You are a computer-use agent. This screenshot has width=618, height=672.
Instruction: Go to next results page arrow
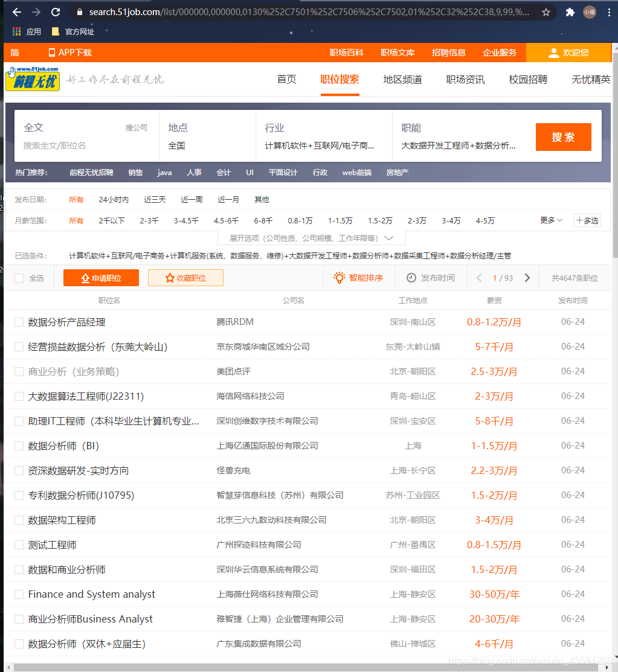(527, 278)
